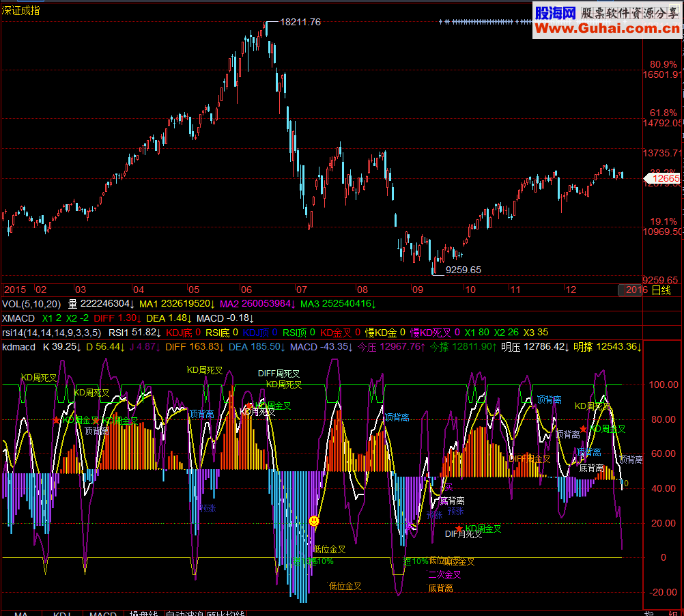Click the 12665 current price arrow marker

tap(661, 178)
